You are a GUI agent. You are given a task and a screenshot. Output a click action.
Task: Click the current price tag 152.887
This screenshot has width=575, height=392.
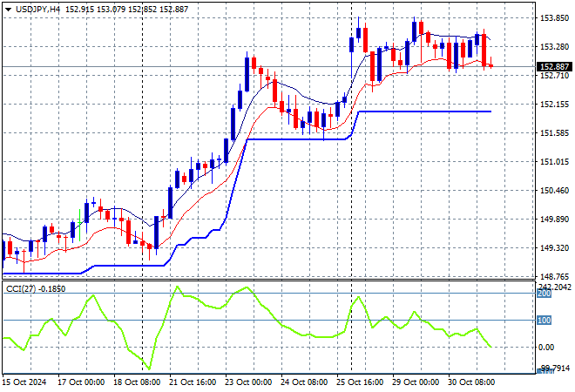click(554, 67)
